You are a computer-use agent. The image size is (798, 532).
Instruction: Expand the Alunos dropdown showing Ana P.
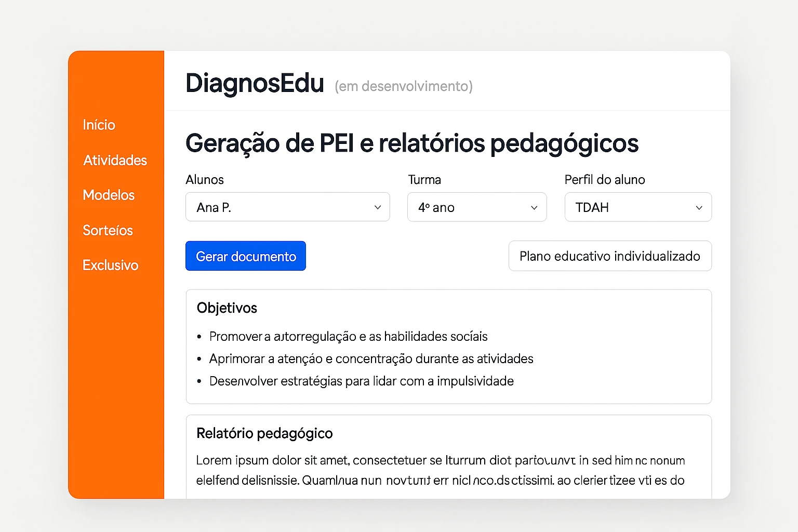[x=287, y=207]
